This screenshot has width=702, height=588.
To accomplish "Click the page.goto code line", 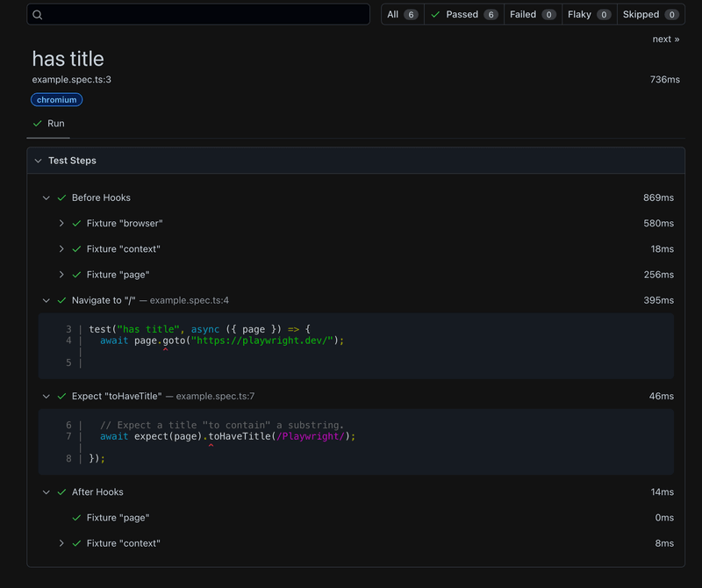I will click(222, 341).
